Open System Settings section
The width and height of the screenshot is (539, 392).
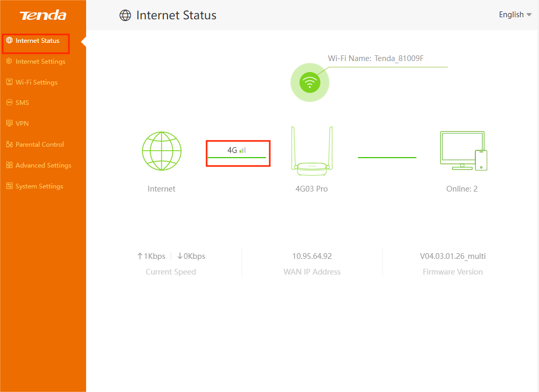pyautogui.click(x=39, y=186)
